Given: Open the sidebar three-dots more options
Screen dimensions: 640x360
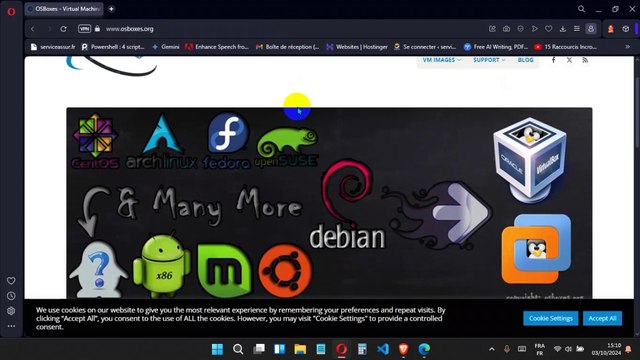Looking at the screenshot, I should 11,326.
